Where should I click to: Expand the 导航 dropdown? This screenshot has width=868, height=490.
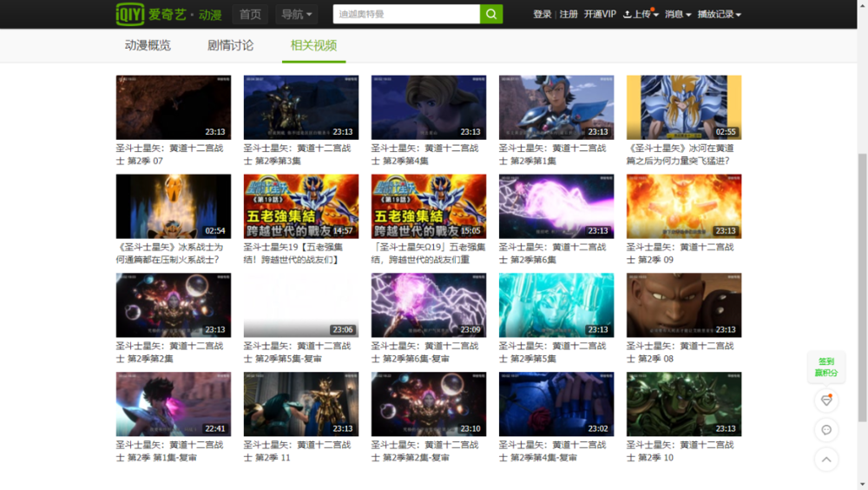[297, 15]
